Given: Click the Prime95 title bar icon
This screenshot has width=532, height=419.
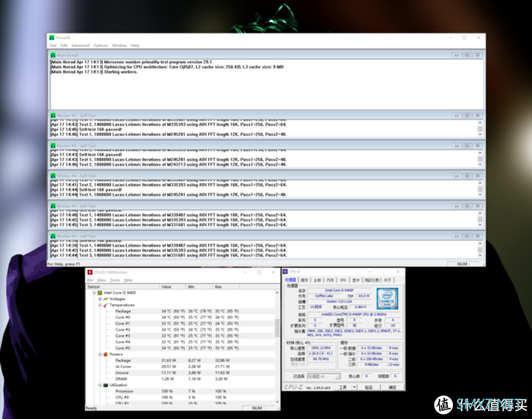Looking at the screenshot, I should click(52, 38).
